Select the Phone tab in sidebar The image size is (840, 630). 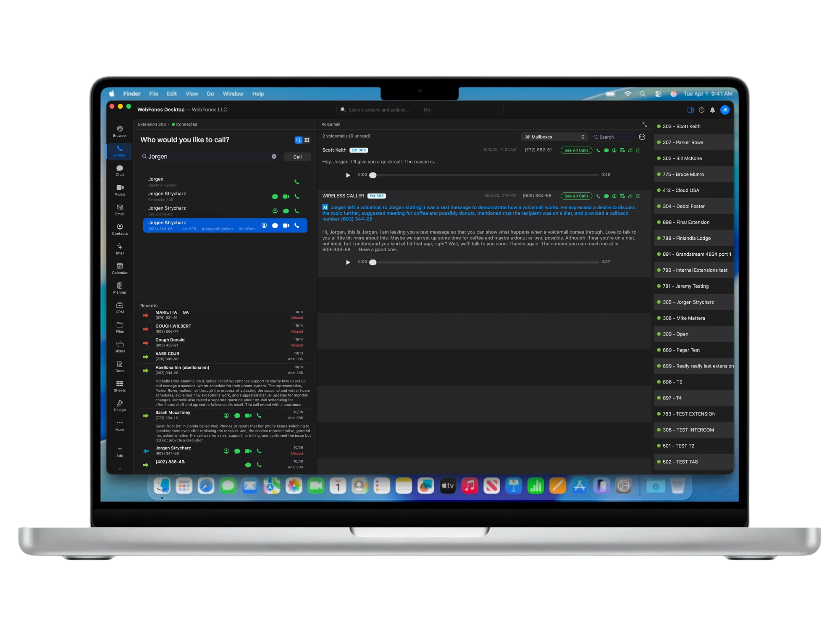[x=120, y=151]
